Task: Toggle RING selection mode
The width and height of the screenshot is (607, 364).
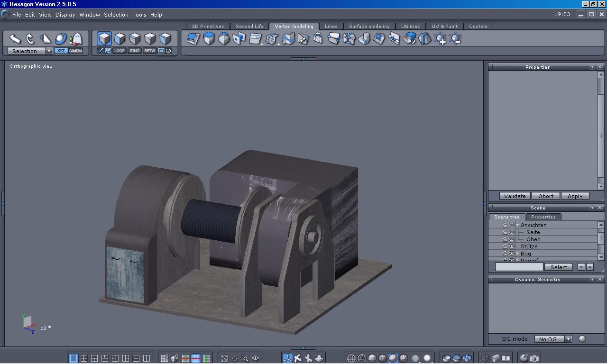Action: click(x=135, y=51)
